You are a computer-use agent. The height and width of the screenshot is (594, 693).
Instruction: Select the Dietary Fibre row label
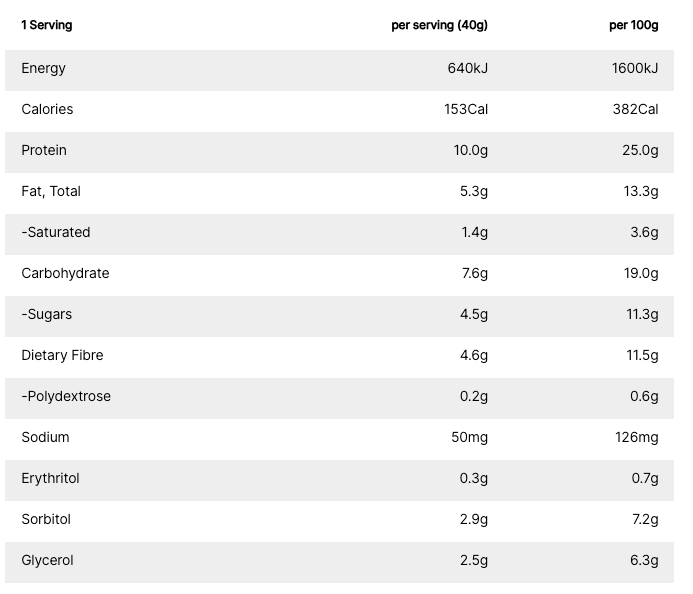coord(62,355)
